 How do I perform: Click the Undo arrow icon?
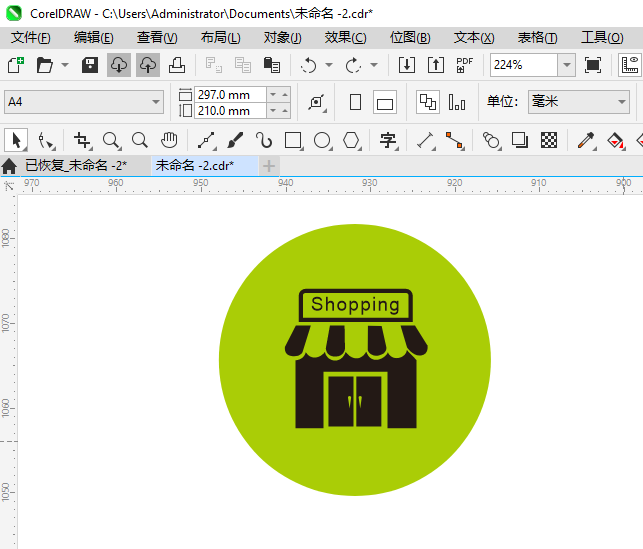(308, 65)
